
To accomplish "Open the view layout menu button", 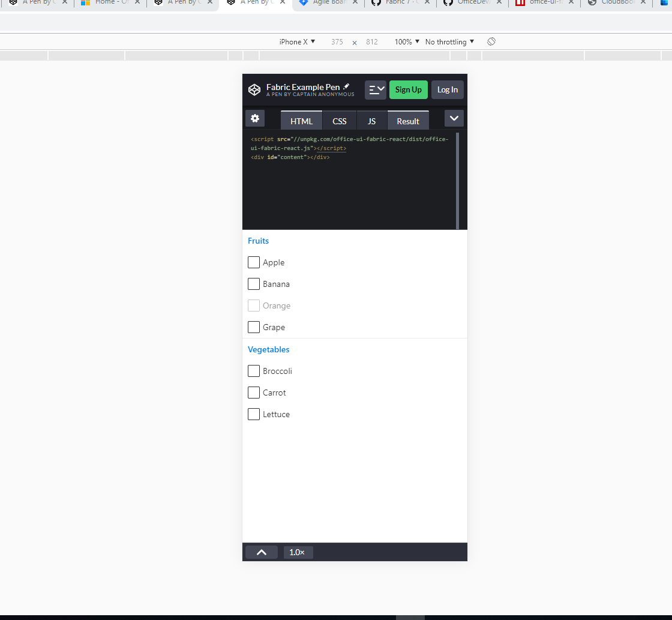I will pyautogui.click(x=376, y=89).
